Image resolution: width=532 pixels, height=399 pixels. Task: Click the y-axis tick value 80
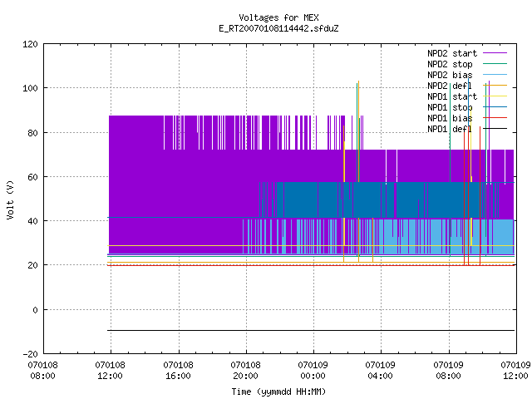point(32,133)
